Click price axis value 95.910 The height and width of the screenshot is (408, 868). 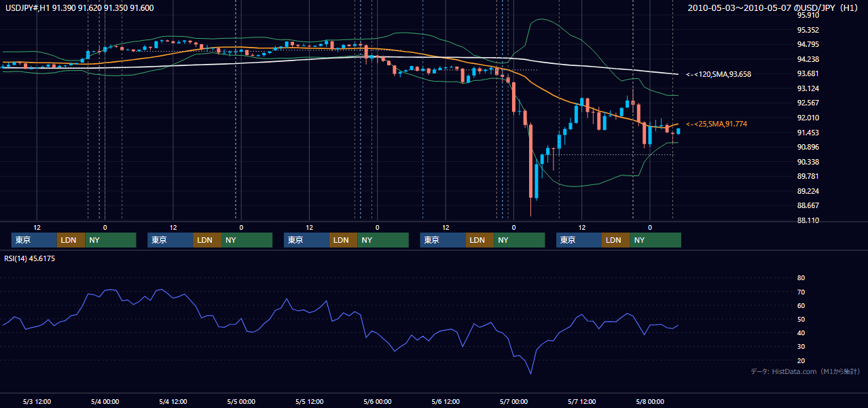pos(808,15)
